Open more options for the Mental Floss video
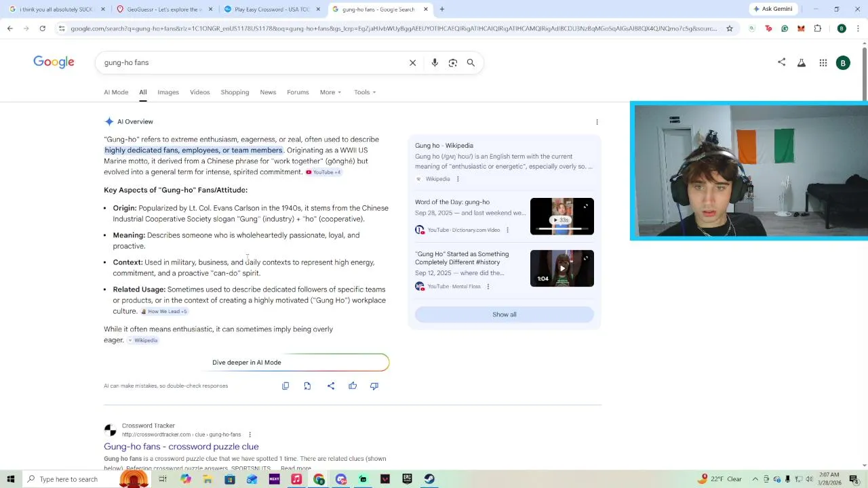The image size is (868, 488). [x=488, y=286]
